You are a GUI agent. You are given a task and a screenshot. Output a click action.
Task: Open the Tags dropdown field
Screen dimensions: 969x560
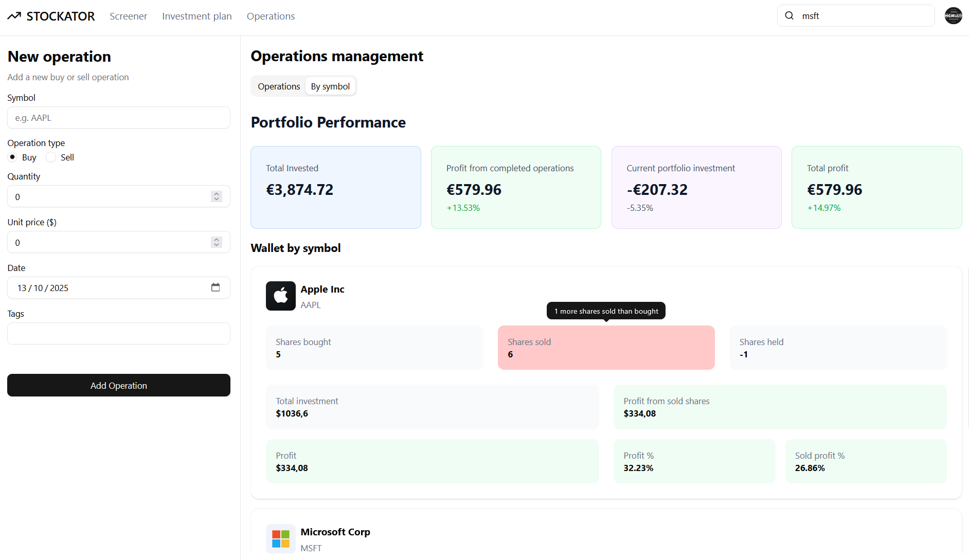coord(118,333)
